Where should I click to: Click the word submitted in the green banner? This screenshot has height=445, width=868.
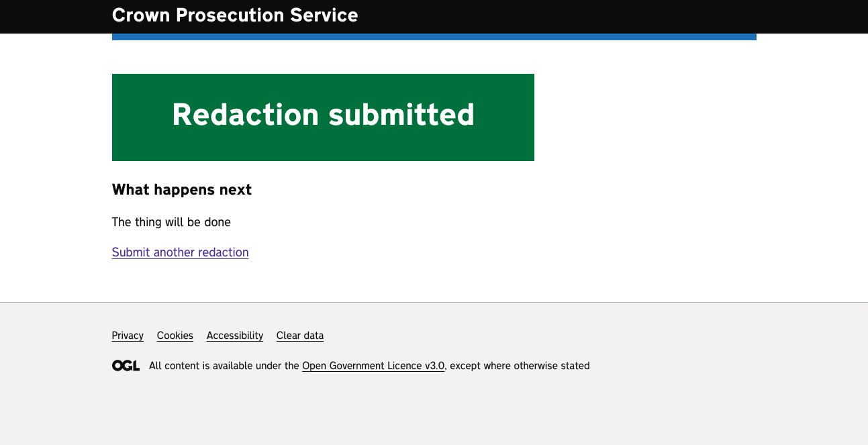coord(401,115)
